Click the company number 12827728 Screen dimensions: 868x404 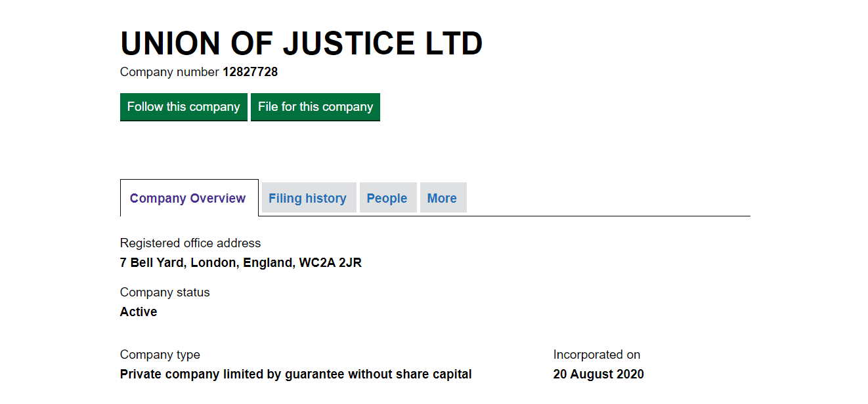[250, 72]
